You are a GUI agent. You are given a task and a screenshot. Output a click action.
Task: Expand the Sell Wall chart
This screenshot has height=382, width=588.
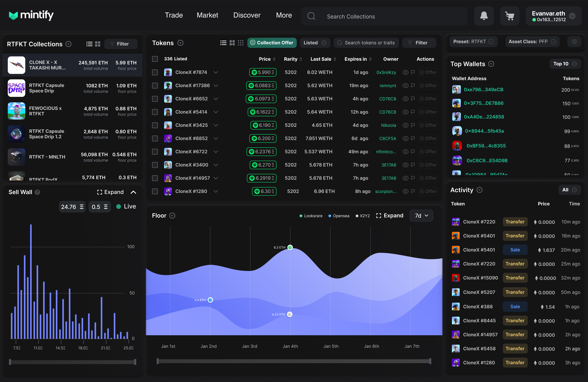pyautogui.click(x=110, y=192)
